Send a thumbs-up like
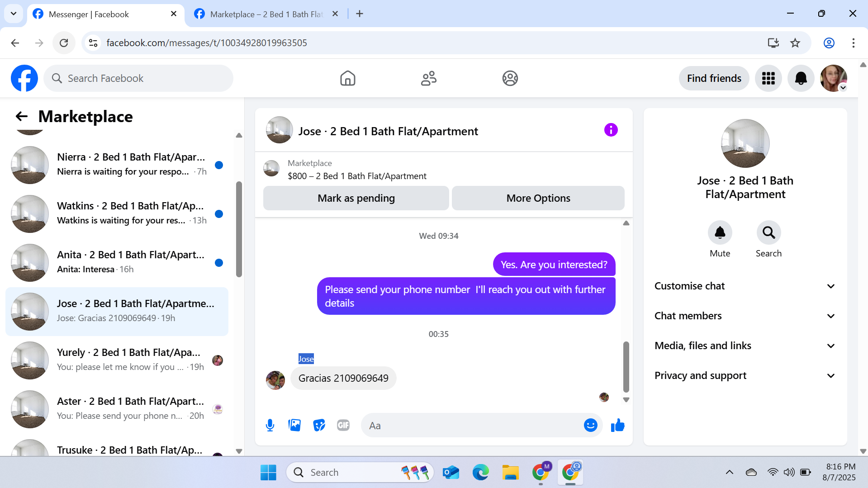The width and height of the screenshot is (868, 488). coord(617,425)
